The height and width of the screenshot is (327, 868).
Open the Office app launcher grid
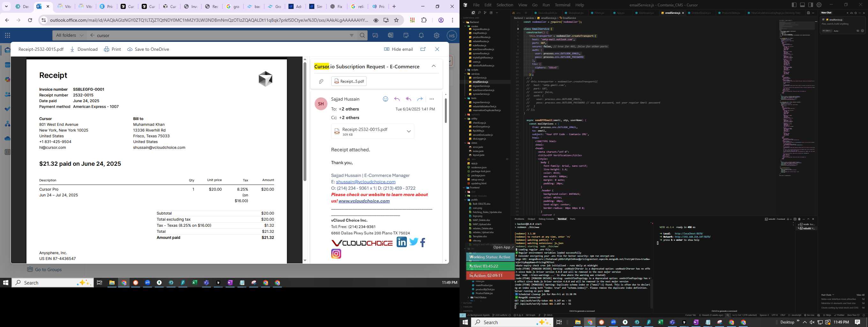tap(7, 35)
